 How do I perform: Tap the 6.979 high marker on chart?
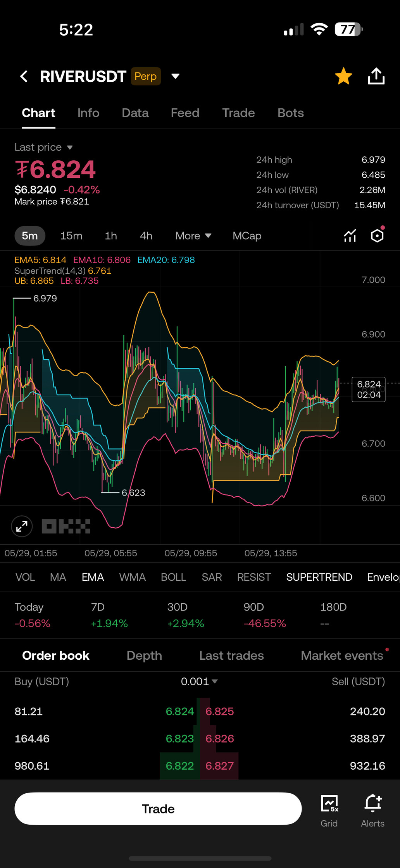pos(45,298)
